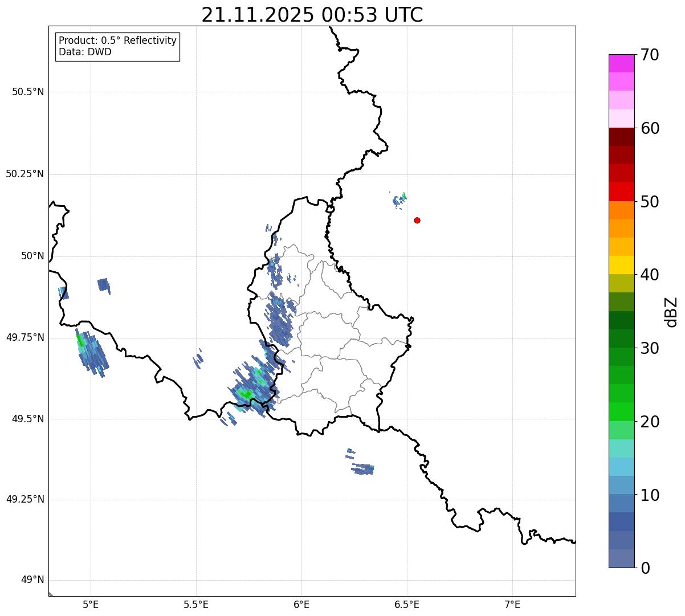The height and width of the screenshot is (616, 685).
Task: Click the small radar echo northwest of red dot
Action: point(399,199)
